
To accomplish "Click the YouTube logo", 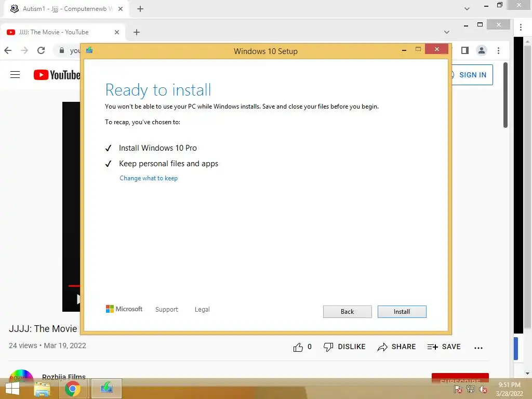I will tap(57, 75).
